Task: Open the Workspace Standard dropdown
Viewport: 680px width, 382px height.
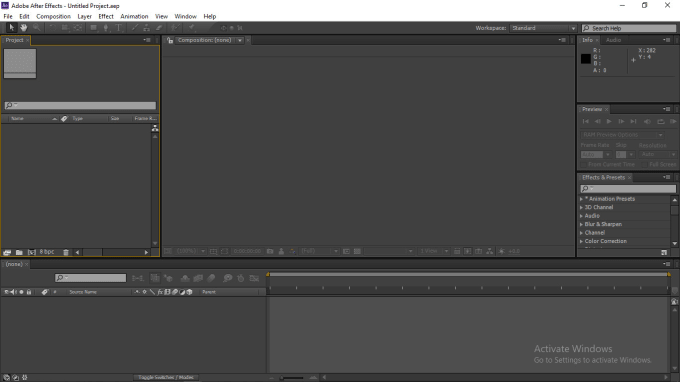Action: 543,28
